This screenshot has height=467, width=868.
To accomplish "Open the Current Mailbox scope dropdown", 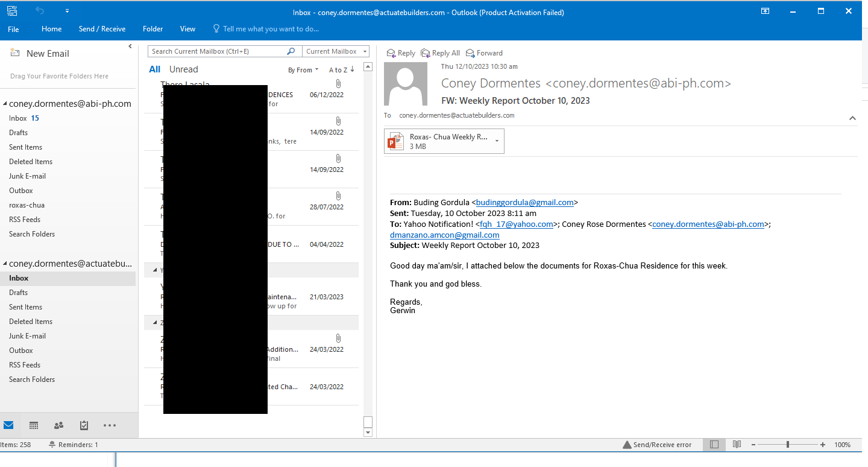I will click(336, 51).
